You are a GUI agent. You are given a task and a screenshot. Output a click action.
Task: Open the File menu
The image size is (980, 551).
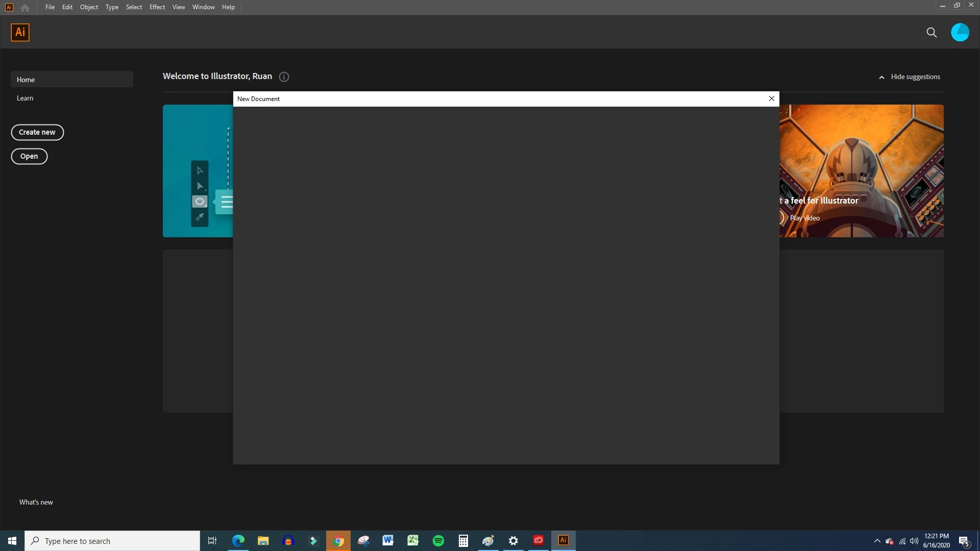tap(50, 7)
